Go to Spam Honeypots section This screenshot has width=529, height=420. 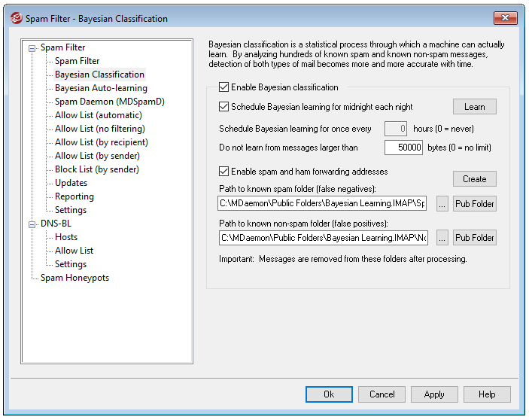[x=74, y=278]
